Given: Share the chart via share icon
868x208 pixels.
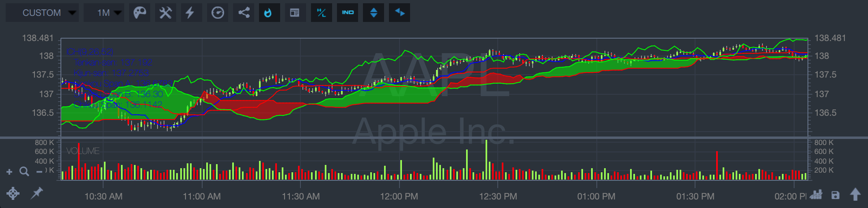Looking at the screenshot, I should tap(244, 13).
